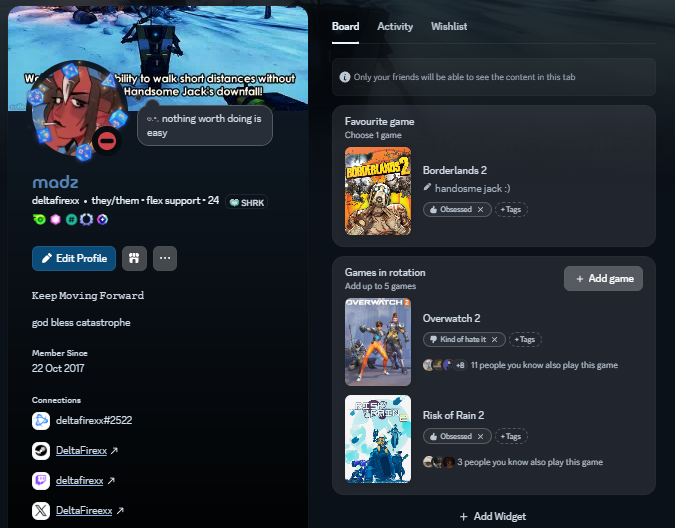Remove Obsessed tag from Borderlands 2
675x528 pixels.
coord(480,210)
